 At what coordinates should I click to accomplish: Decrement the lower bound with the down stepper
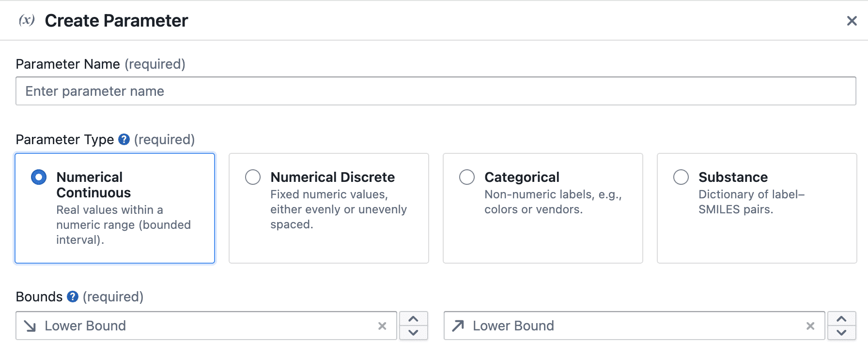[414, 333]
